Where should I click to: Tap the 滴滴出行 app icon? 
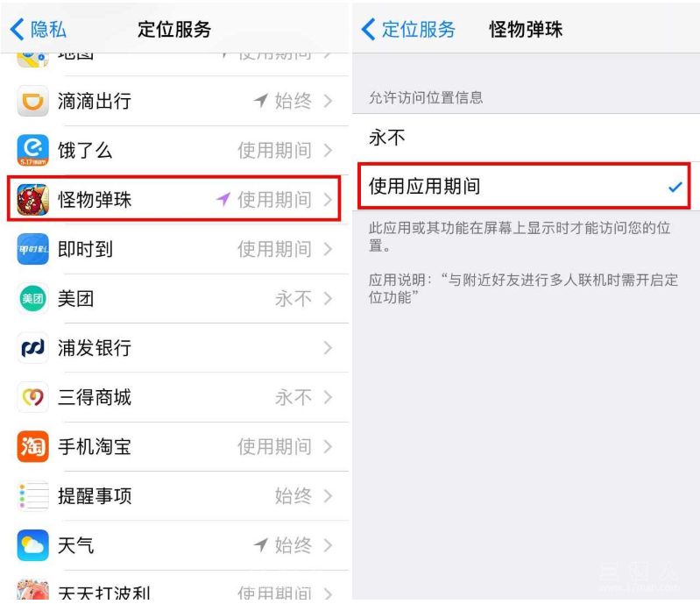tap(33, 101)
